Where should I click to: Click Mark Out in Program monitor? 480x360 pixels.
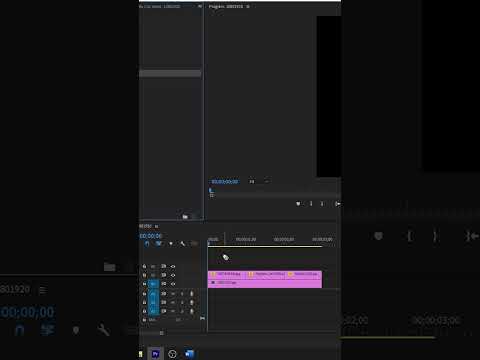pos(322,204)
